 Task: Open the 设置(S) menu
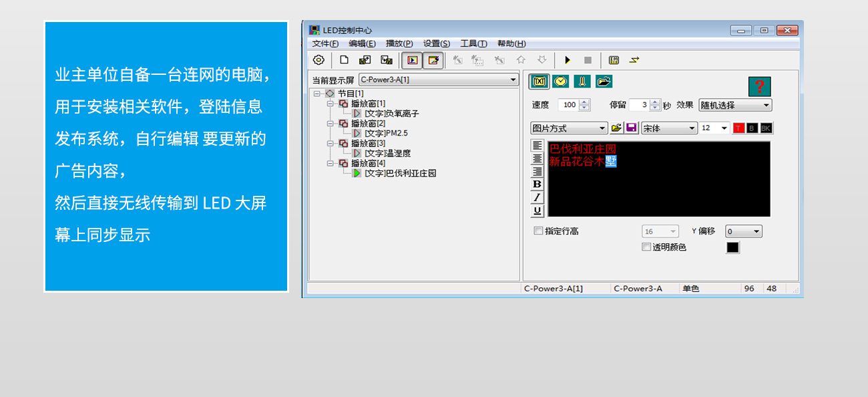(437, 43)
